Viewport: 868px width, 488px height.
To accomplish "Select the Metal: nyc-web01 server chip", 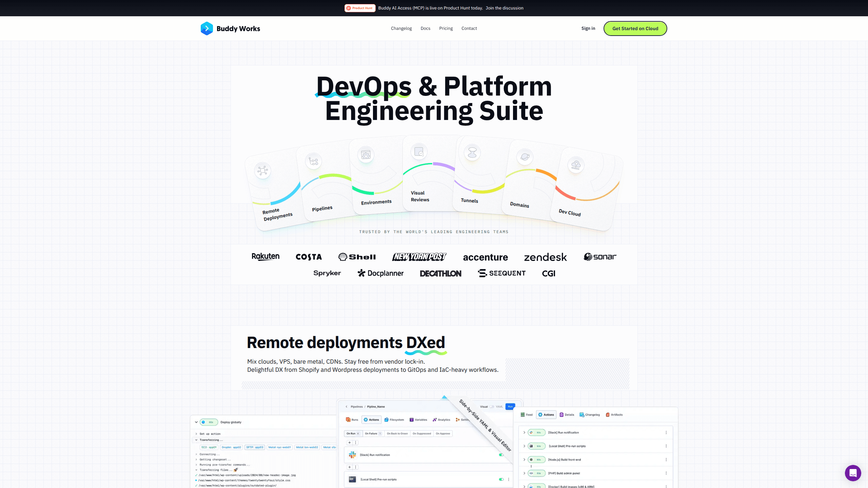I will coord(280,447).
